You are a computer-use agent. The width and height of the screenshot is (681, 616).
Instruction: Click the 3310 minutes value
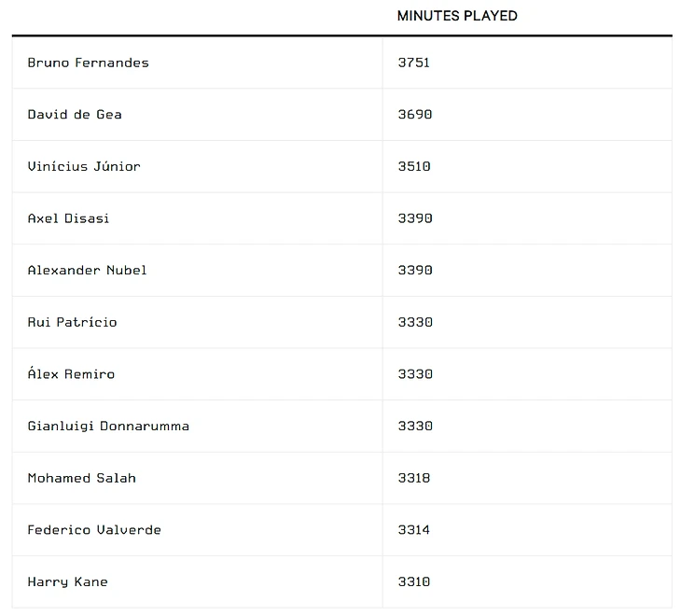click(x=414, y=581)
